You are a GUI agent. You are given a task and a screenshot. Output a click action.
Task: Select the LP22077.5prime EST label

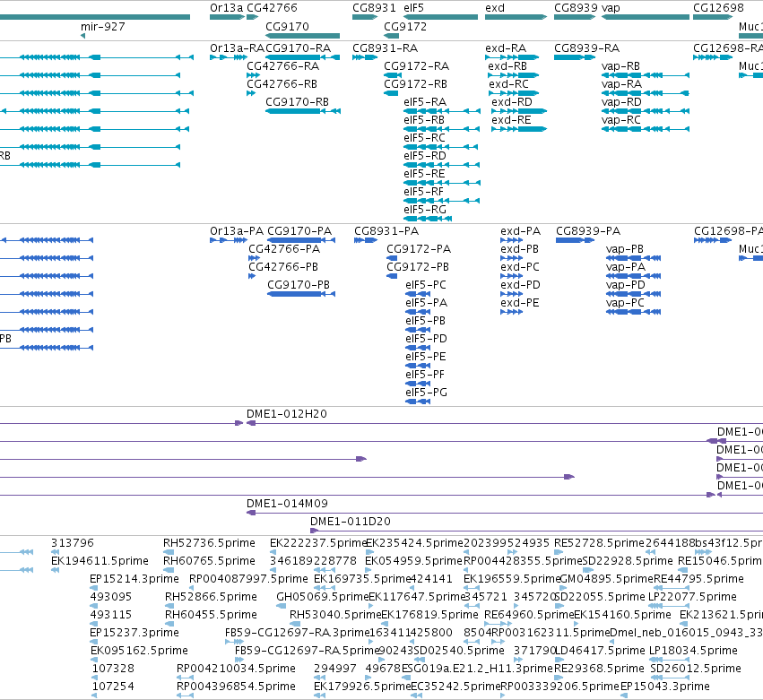[693, 597]
